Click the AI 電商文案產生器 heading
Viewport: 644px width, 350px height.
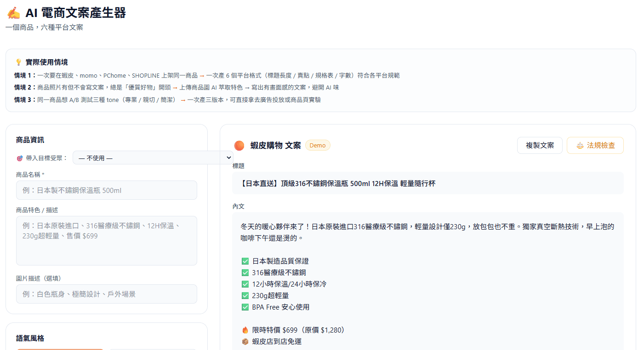click(75, 13)
